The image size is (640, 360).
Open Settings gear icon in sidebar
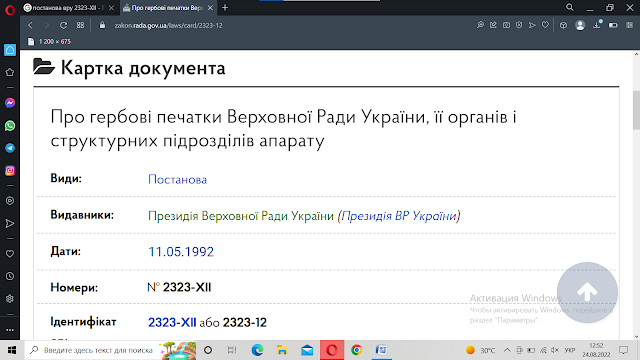[10, 299]
